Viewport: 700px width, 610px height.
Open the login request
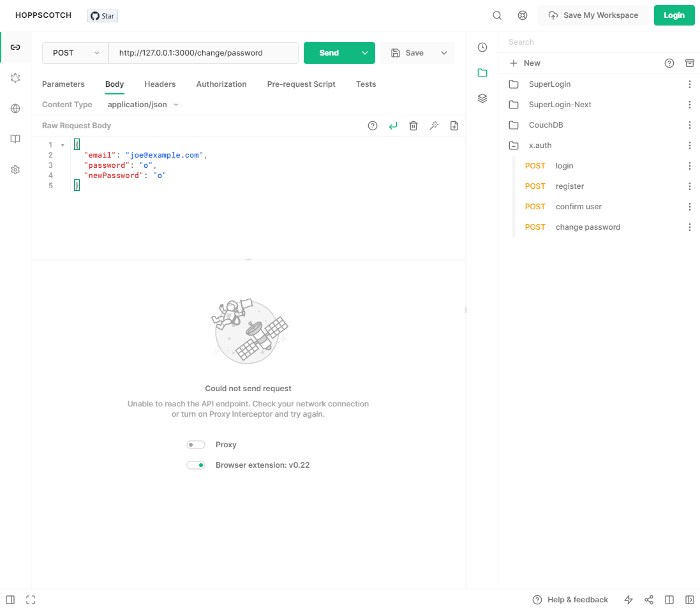[x=564, y=166]
